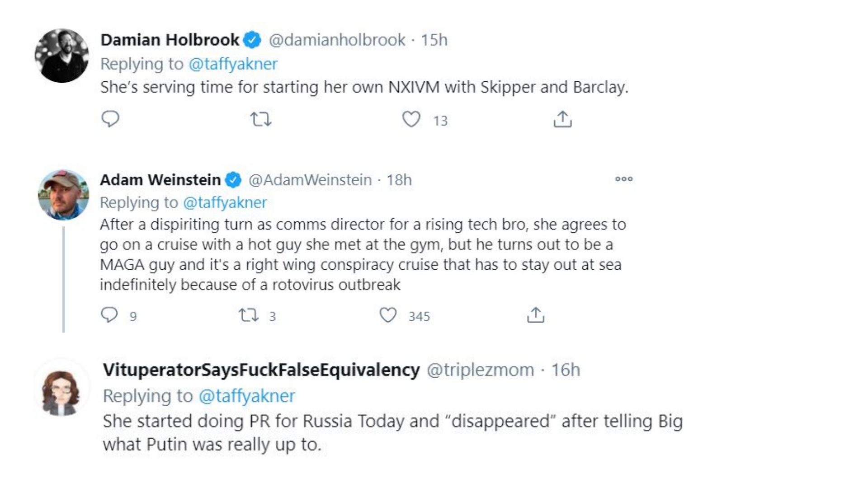Like Adam Weinstein's tweet
This screenshot has width=868, height=488.
(387, 315)
